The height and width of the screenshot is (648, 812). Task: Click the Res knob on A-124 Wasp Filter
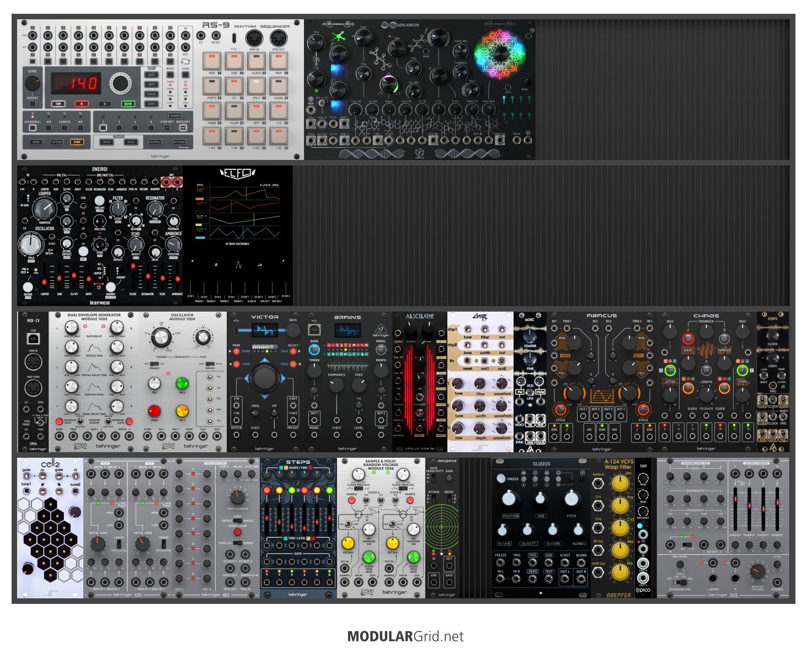pyautogui.click(x=620, y=549)
